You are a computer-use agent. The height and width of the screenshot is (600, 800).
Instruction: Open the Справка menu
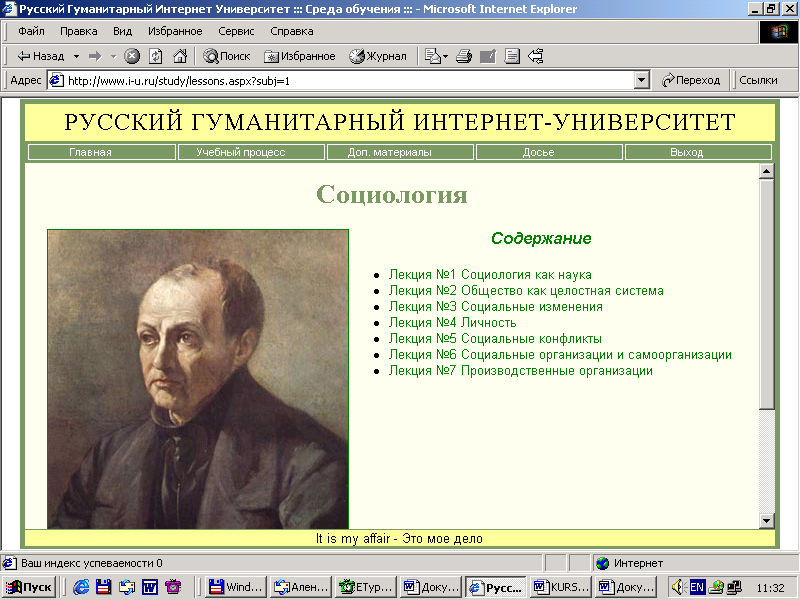(292, 31)
